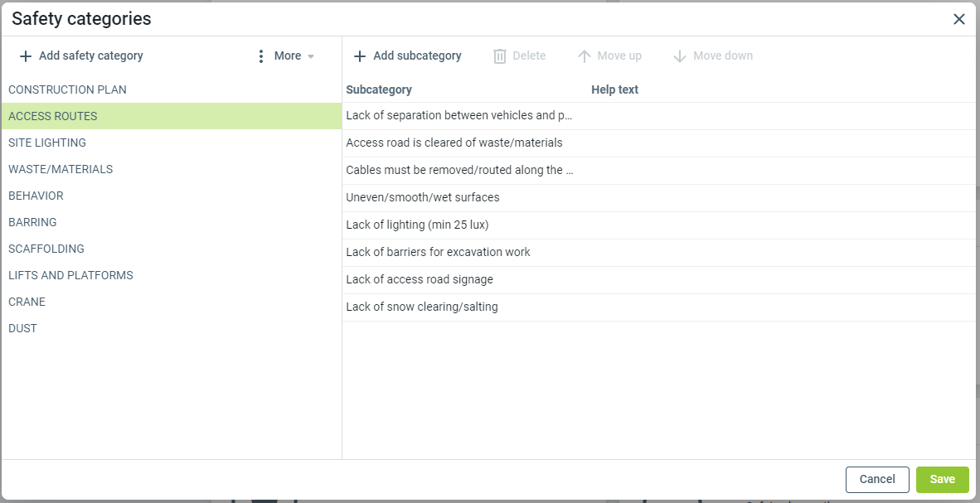The height and width of the screenshot is (503, 980).
Task: Choose the SCAFFOLDING category
Action: (46, 249)
